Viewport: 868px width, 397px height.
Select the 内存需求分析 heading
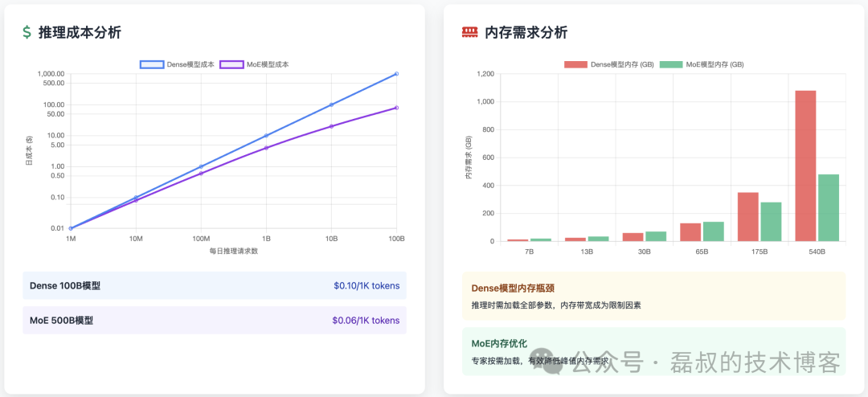526,33
